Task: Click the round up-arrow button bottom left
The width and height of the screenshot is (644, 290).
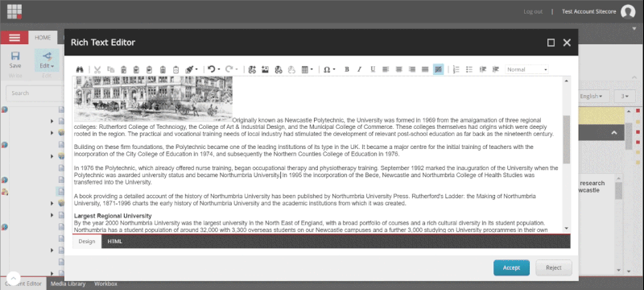Action: [13, 279]
